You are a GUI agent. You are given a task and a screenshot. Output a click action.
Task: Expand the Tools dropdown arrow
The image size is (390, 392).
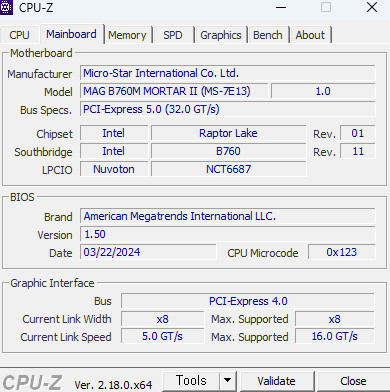227,381
